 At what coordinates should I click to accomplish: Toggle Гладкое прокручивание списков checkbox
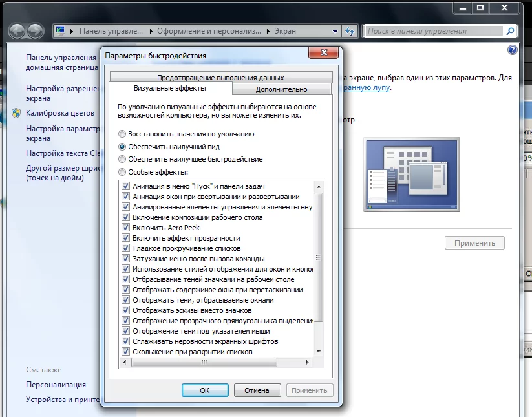click(x=125, y=248)
